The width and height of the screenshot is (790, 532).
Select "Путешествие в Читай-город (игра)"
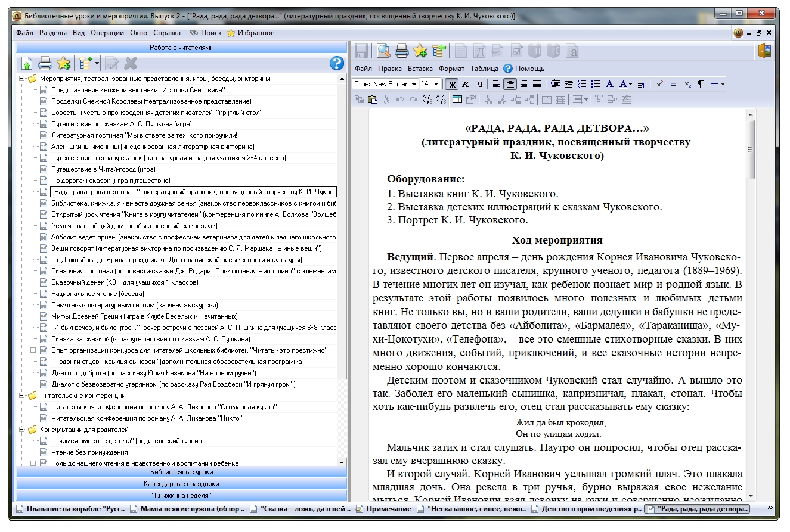pyautogui.click(x=103, y=169)
